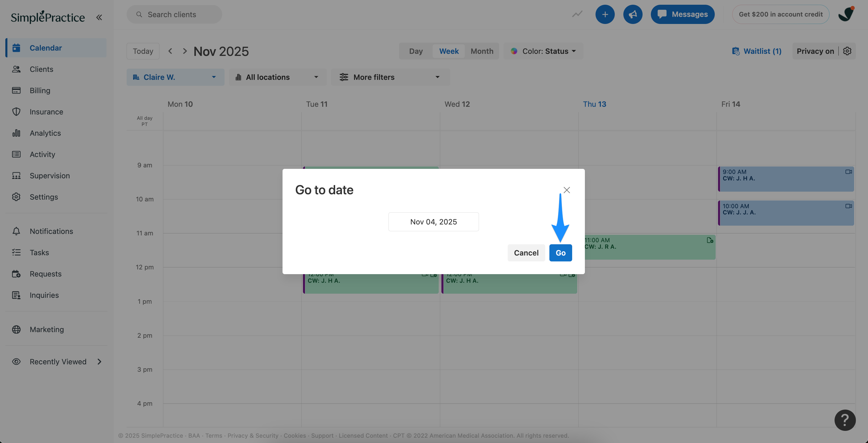Click Mon 10 column header
The width and height of the screenshot is (868, 443).
tap(180, 104)
